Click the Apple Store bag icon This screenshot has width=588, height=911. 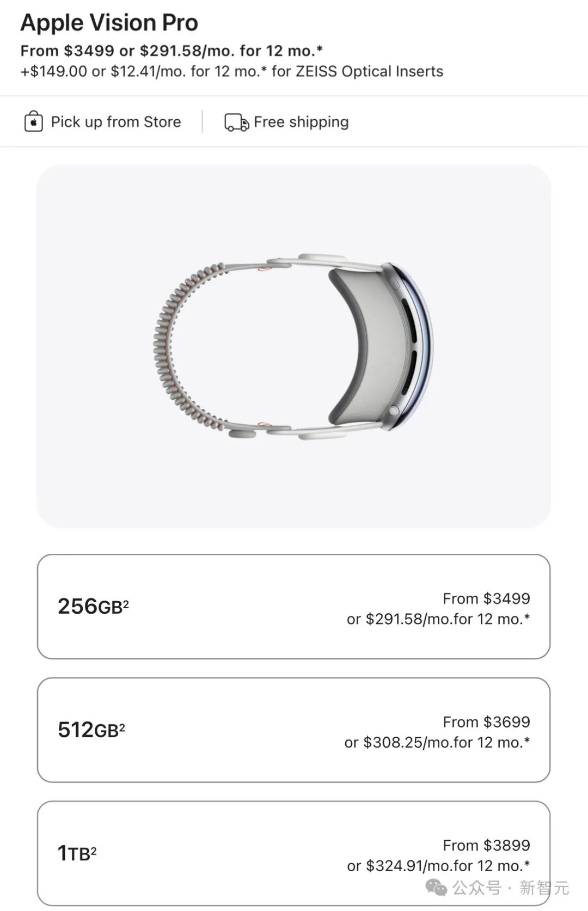[33, 122]
